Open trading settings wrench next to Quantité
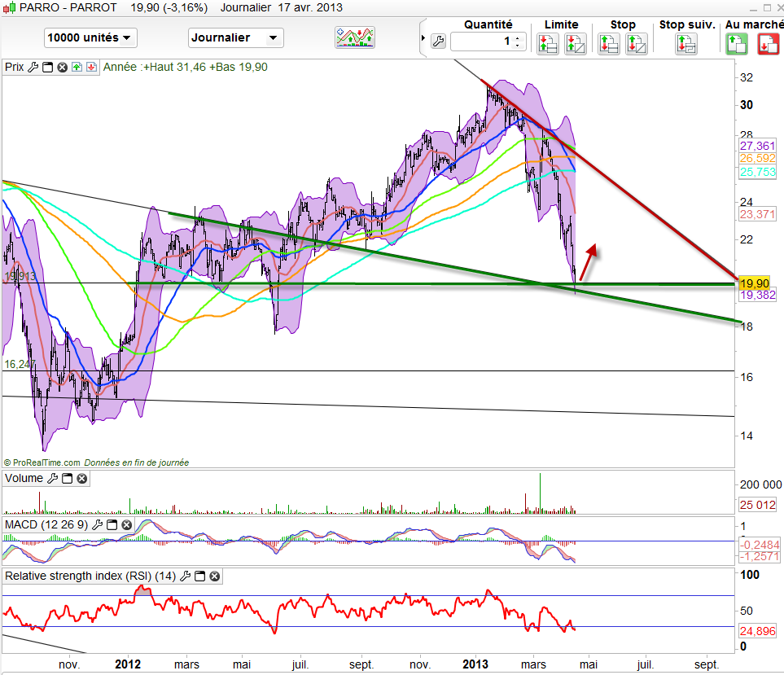The image size is (784, 675). pyautogui.click(x=438, y=42)
